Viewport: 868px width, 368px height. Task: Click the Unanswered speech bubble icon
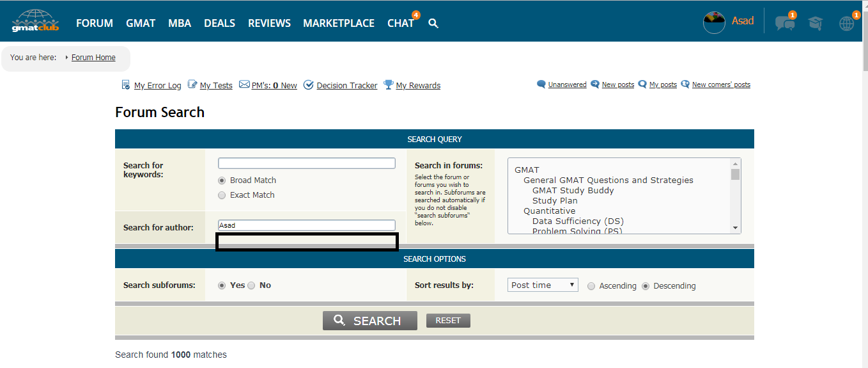[x=541, y=84]
